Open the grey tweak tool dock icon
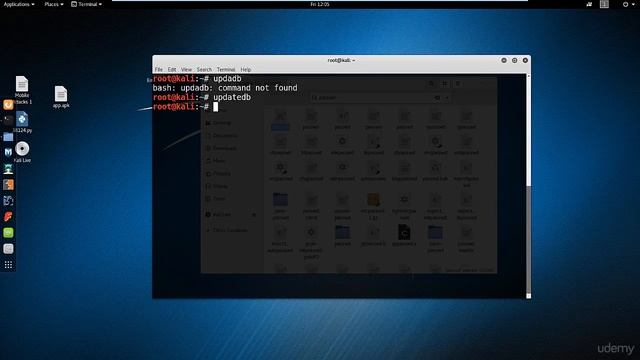 [x=8, y=249]
